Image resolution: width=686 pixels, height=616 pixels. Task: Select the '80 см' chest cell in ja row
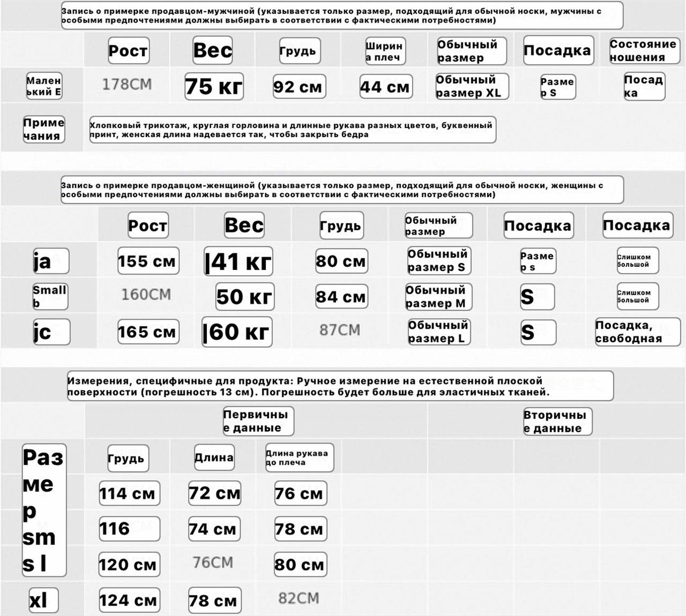[x=342, y=261]
